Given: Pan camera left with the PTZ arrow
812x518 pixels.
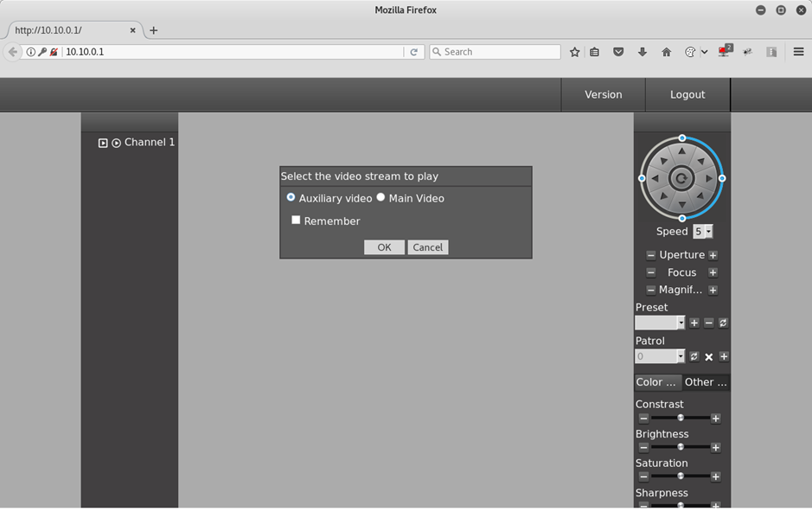Looking at the screenshot, I should click(655, 178).
